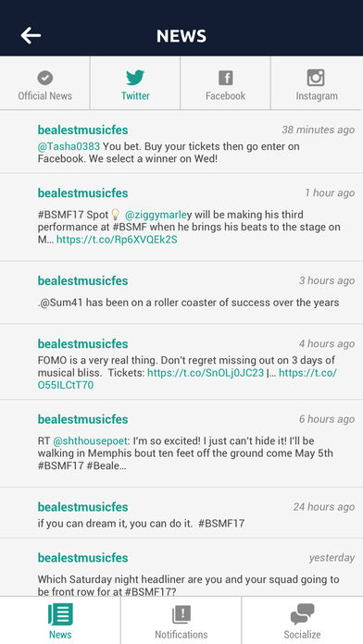Tap bealestmusicfes name on 38 minutes ago tweet
Screen dimensions: 363x644
tap(83, 130)
